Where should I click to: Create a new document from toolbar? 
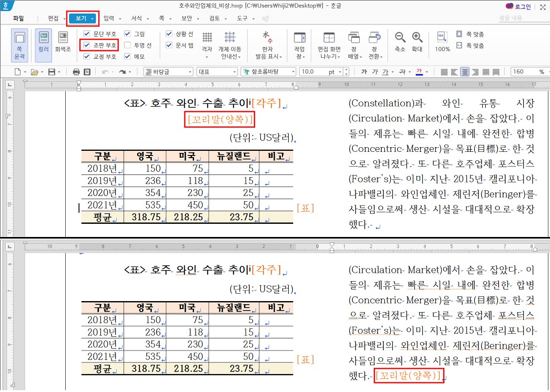click(17, 72)
